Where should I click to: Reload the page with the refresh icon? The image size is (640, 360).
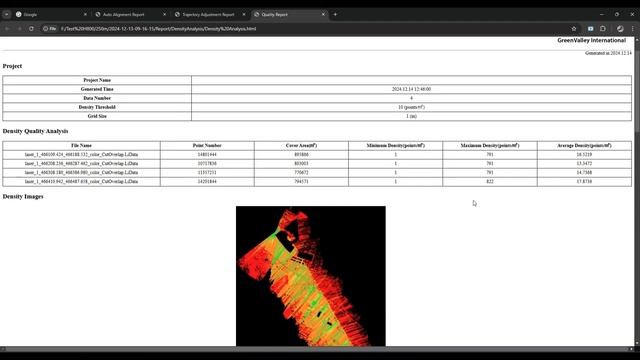(x=31, y=29)
